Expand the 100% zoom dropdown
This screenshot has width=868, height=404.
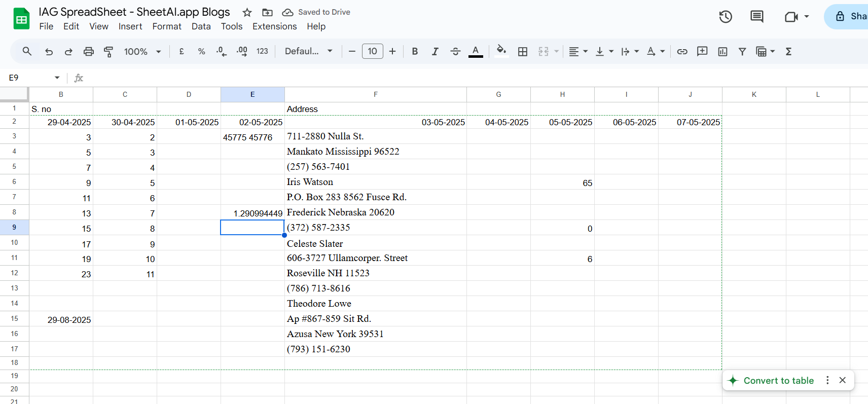point(142,51)
